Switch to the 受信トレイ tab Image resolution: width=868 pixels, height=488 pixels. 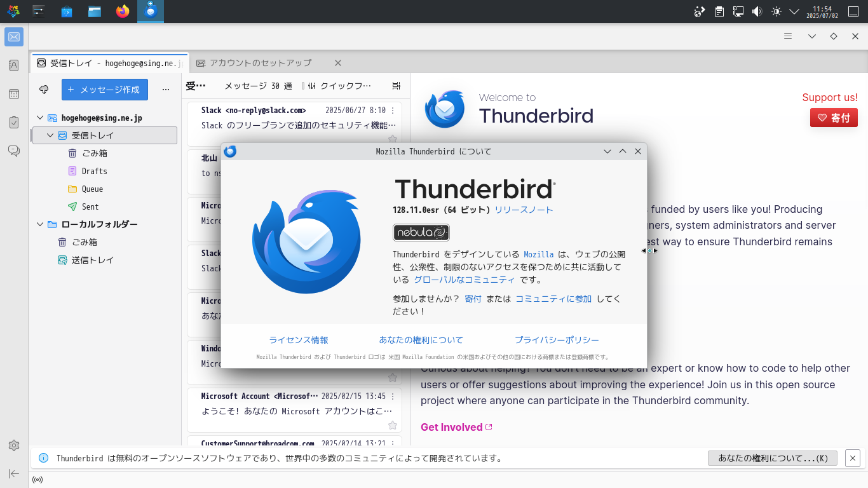coord(110,63)
